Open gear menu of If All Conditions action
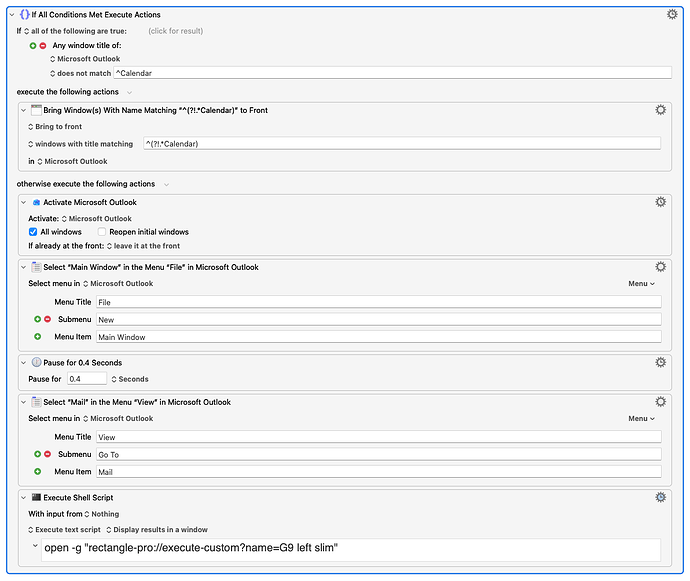This screenshot has width=690, height=581. pyautogui.click(x=672, y=15)
